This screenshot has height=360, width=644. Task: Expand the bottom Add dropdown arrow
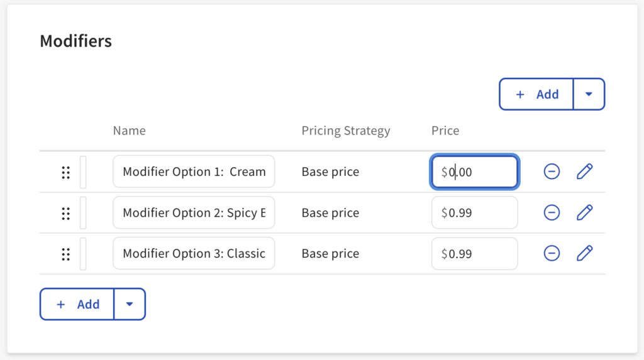tap(130, 304)
